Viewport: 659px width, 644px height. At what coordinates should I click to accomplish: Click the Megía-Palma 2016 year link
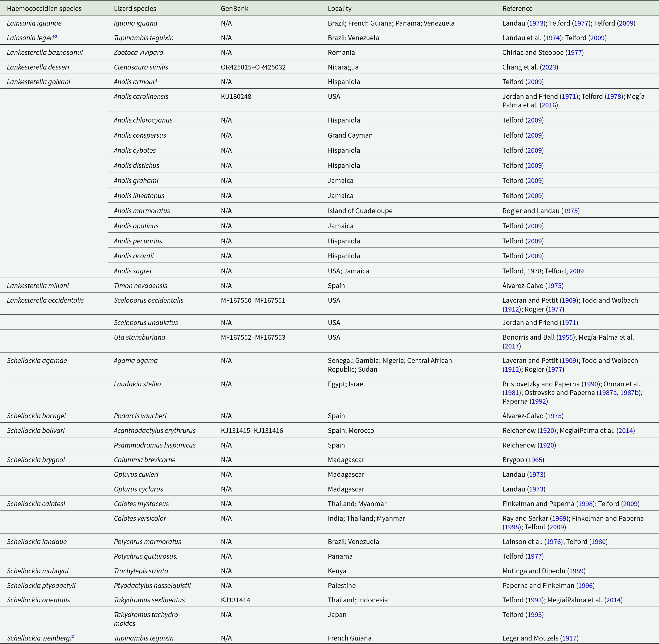[x=549, y=105]
